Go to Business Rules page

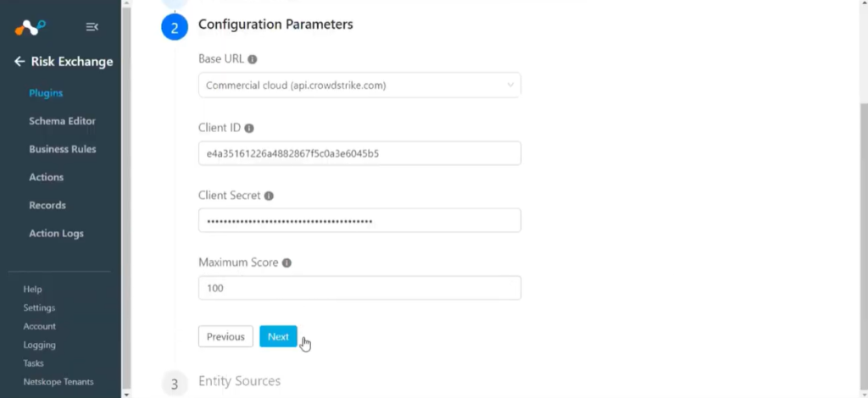[x=63, y=149]
